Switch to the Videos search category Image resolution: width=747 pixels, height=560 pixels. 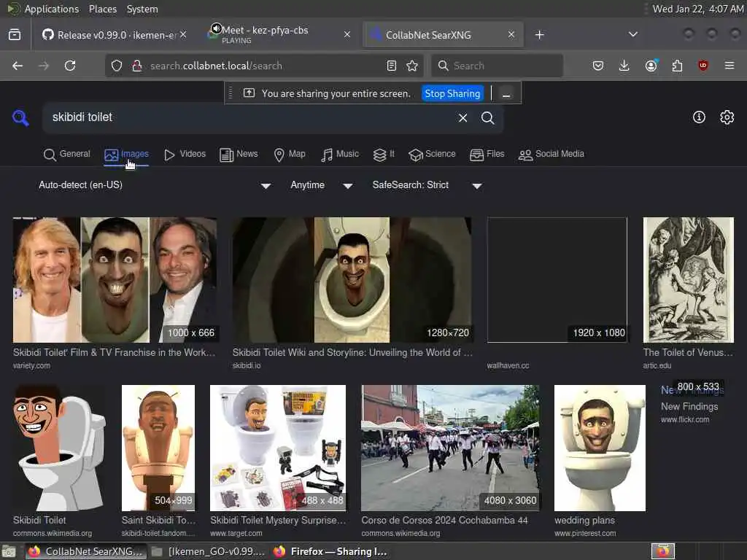(185, 154)
